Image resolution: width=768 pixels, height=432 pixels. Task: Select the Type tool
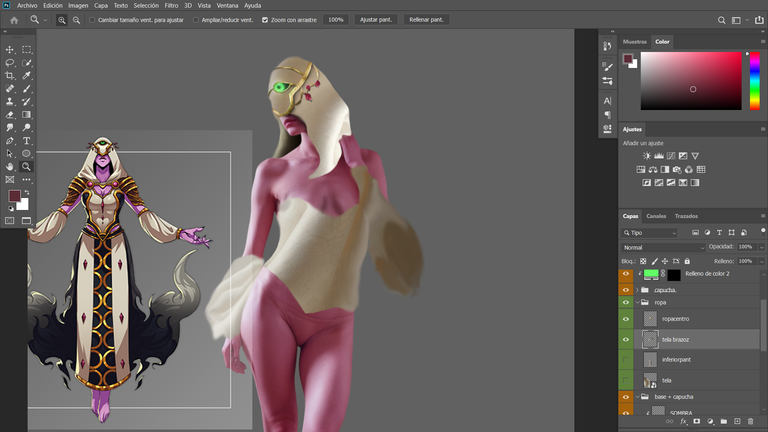(26, 141)
